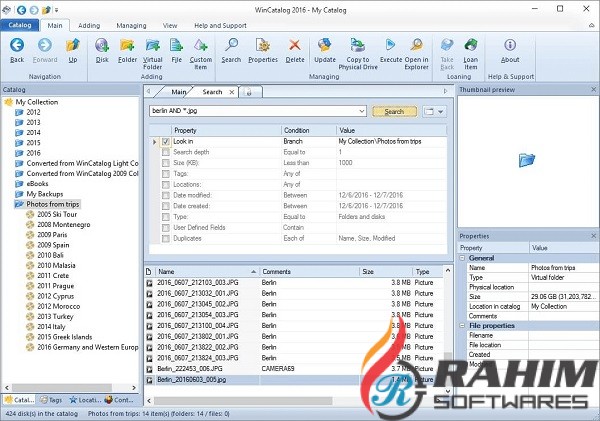The height and width of the screenshot is (421, 600).
Task: Enable the Search depth criterion
Action: 166,152
